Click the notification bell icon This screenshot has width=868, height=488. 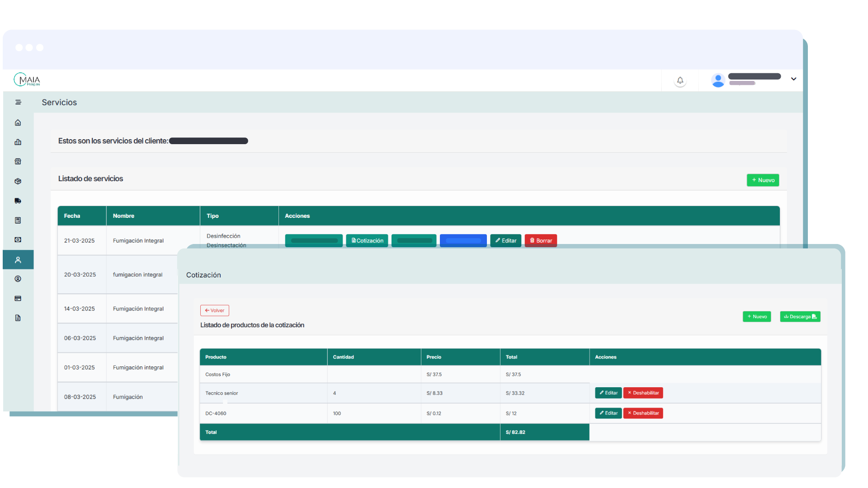(x=680, y=80)
